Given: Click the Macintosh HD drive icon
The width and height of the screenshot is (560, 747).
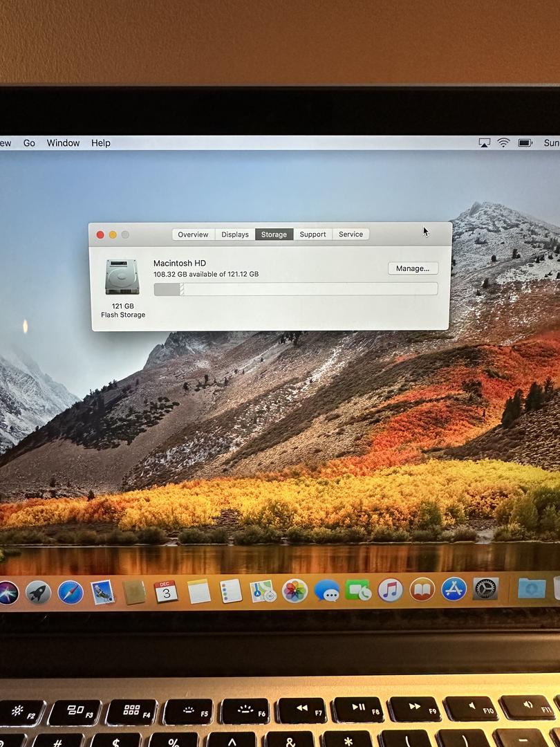Looking at the screenshot, I should [x=122, y=277].
